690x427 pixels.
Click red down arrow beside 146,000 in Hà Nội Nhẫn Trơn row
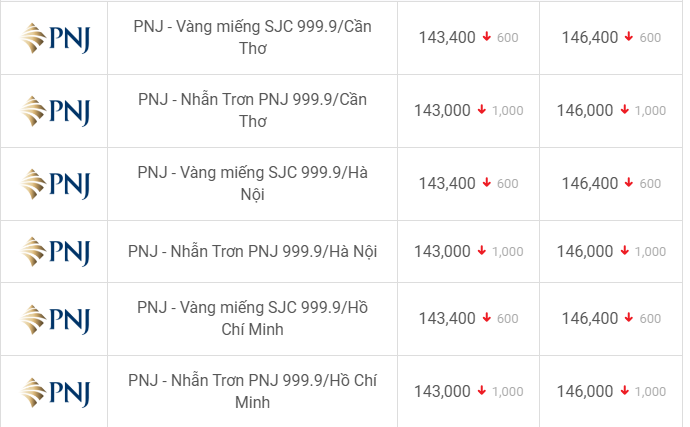(x=624, y=251)
